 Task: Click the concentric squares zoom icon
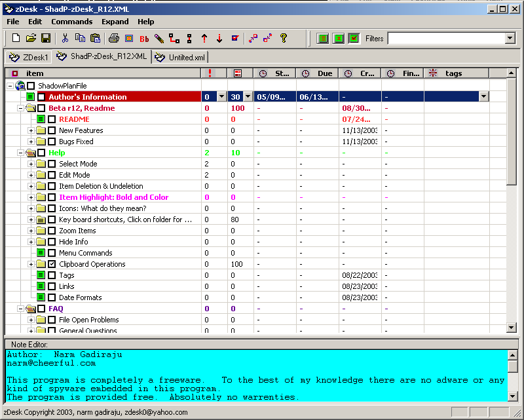[129, 39]
